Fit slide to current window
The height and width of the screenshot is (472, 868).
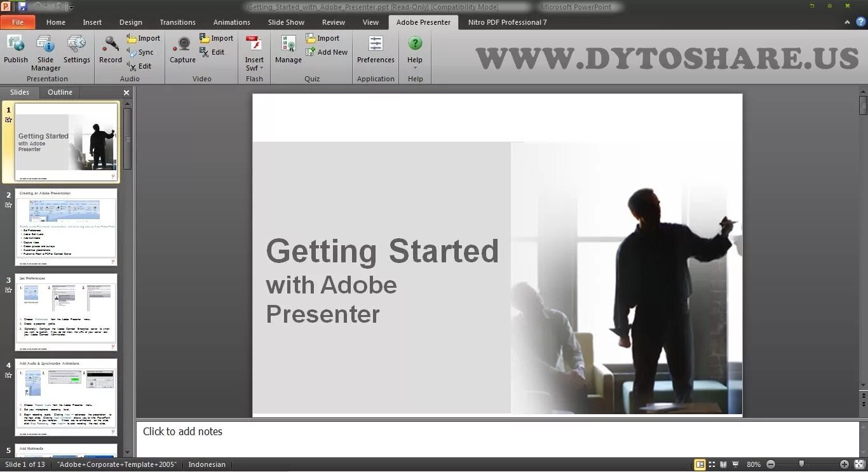[x=859, y=464]
